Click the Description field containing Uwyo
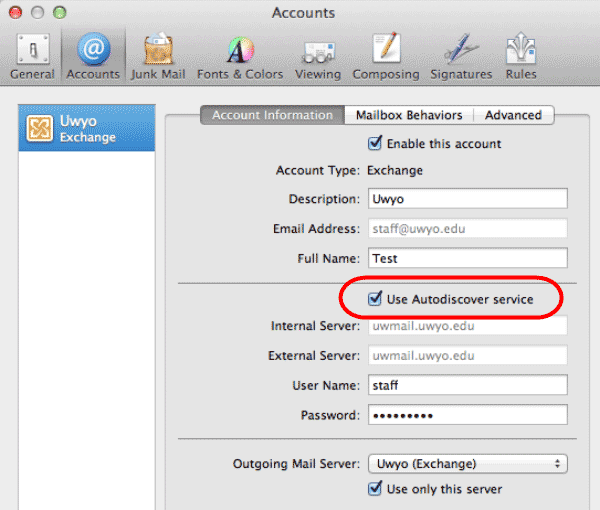Screen dimensions: 600x510 pyautogui.click(x=468, y=199)
